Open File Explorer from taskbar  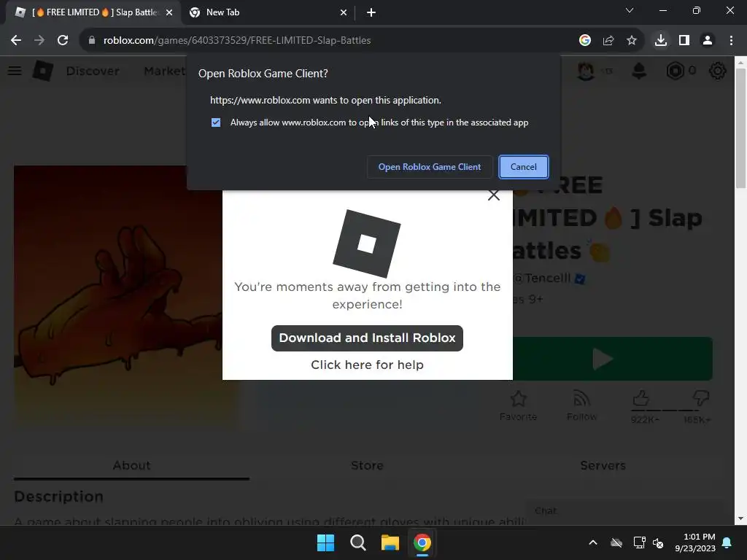pos(390,542)
